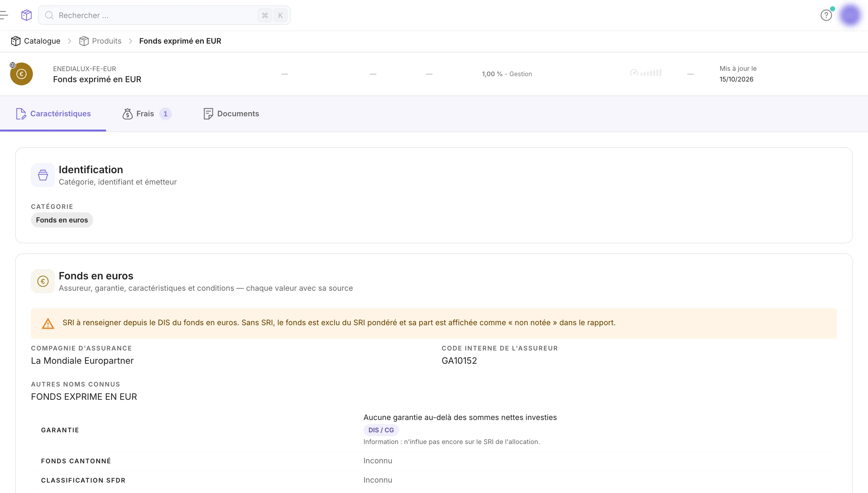Go to Produits breadcrumb link
Viewport: 868px width, 493px height.
coord(106,41)
